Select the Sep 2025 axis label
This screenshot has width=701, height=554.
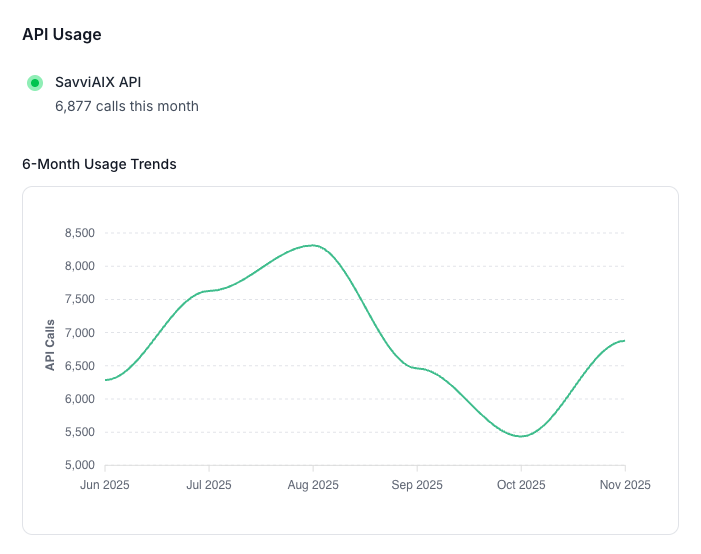(417, 485)
